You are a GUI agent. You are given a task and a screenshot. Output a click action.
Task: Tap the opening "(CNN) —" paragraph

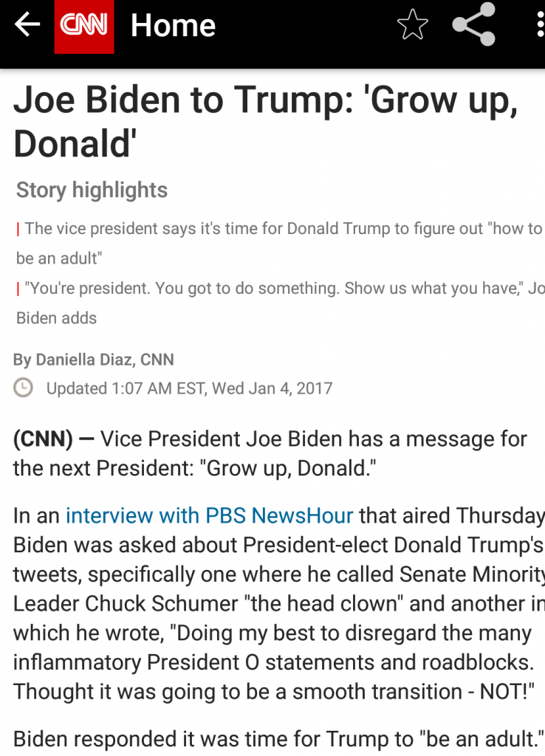(x=270, y=453)
